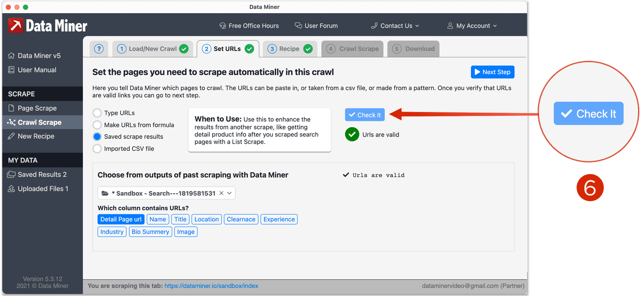Switch to the Recipe tab
Image resolution: width=644 pixels, height=296 pixels.
point(290,48)
